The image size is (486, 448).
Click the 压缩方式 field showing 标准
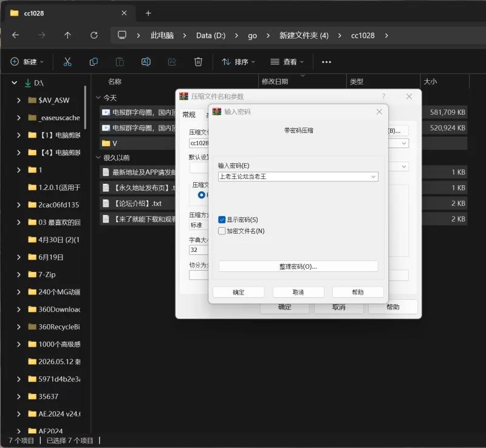click(199, 225)
